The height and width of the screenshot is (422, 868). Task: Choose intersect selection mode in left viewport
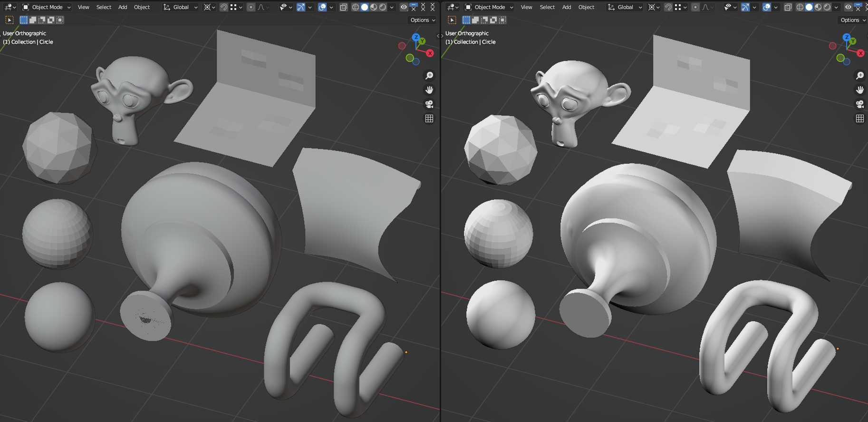coord(60,20)
